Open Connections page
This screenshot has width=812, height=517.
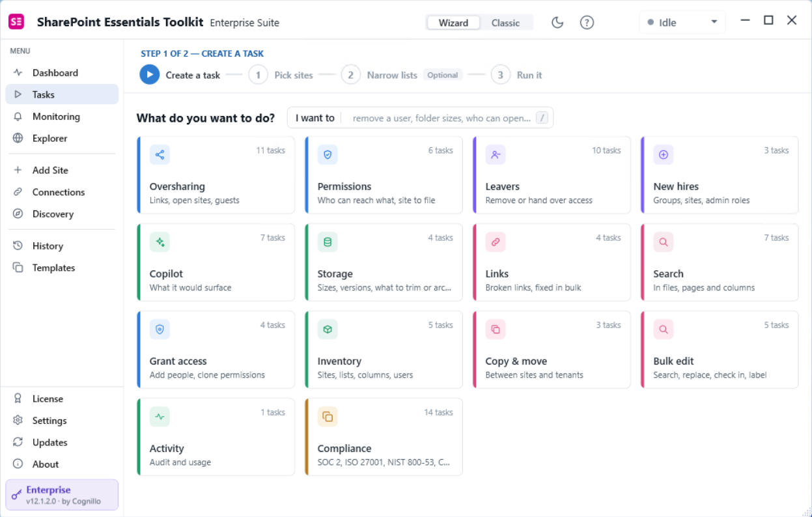pyautogui.click(x=62, y=192)
